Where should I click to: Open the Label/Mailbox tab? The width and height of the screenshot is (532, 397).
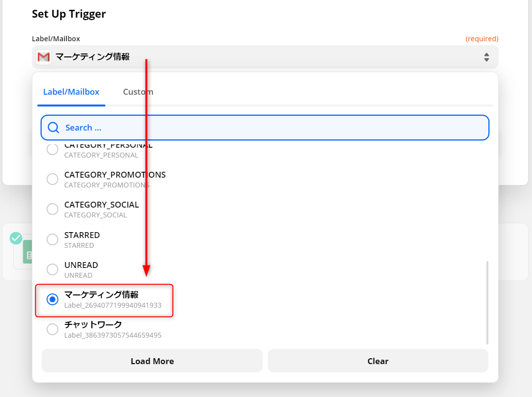71,92
